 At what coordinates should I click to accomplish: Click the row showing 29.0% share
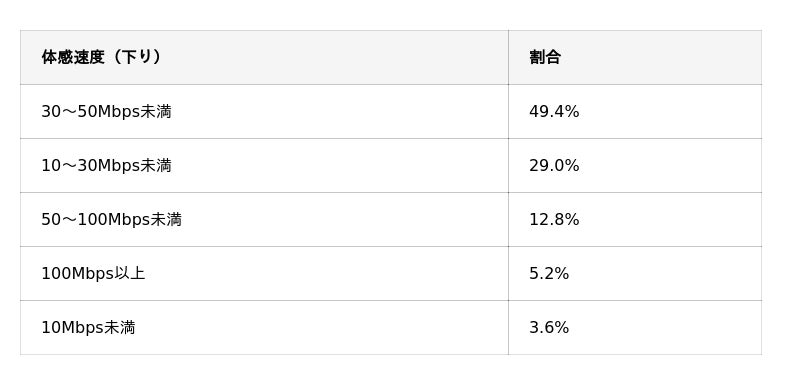point(391,166)
